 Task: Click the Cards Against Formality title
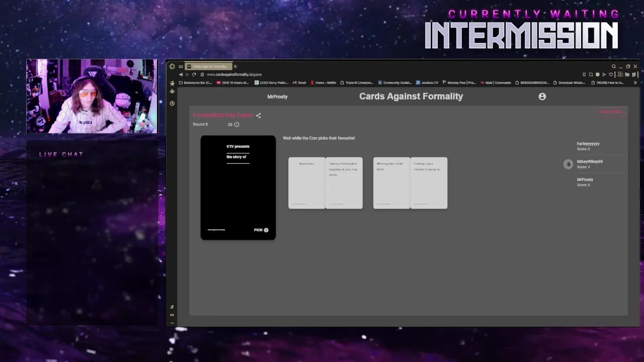point(411,96)
